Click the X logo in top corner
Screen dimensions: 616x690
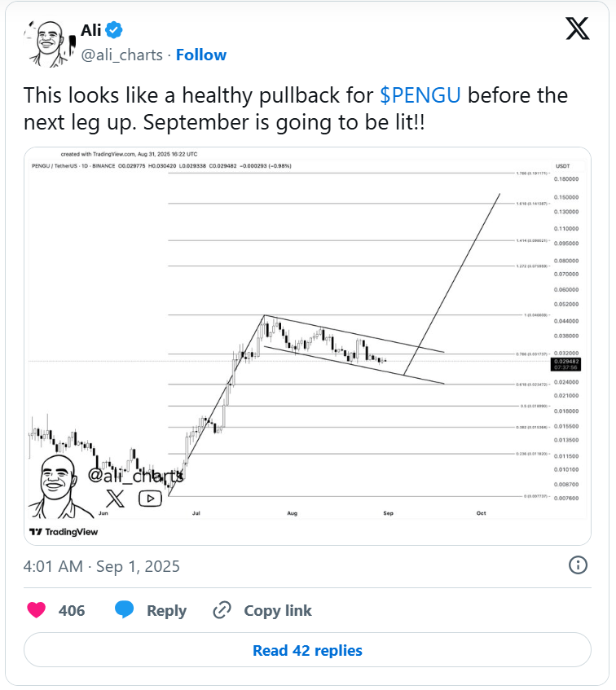click(577, 29)
